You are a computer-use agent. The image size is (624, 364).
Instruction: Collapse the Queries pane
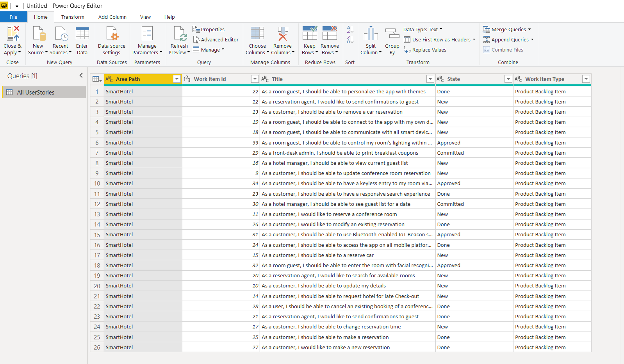81,75
